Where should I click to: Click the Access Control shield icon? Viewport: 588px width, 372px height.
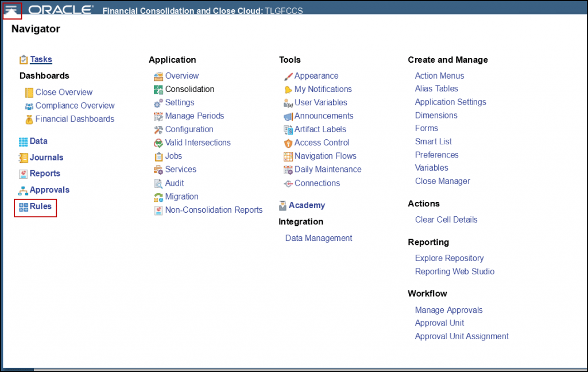coord(288,143)
